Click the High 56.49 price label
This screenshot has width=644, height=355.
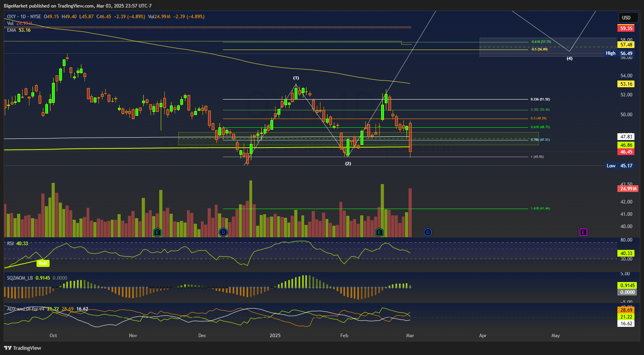619,53
